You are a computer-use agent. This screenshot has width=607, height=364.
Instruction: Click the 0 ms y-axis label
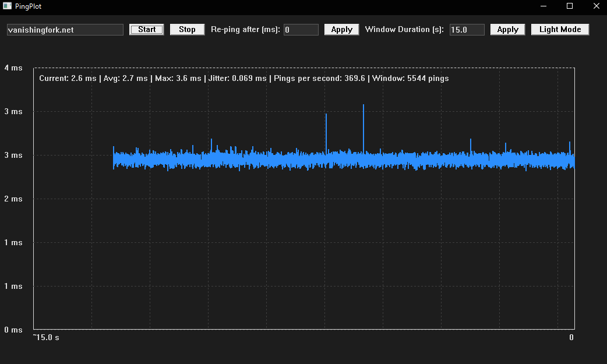pyautogui.click(x=13, y=330)
